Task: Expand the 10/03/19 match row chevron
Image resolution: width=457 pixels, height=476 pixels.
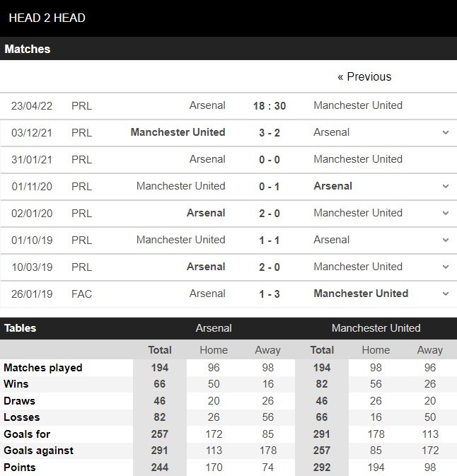Action: tap(445, 267)
